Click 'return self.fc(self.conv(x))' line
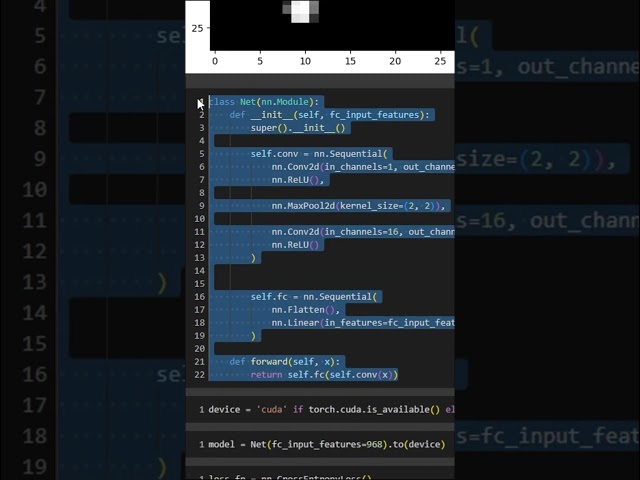The height and width of the screenshot is (480, 640). [x=324, y=375]
